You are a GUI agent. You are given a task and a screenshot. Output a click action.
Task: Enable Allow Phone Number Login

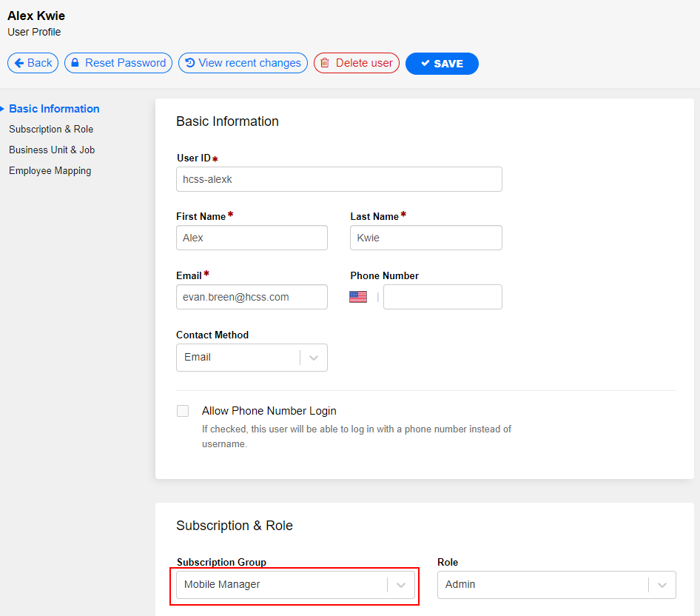[x=183, y=410]
